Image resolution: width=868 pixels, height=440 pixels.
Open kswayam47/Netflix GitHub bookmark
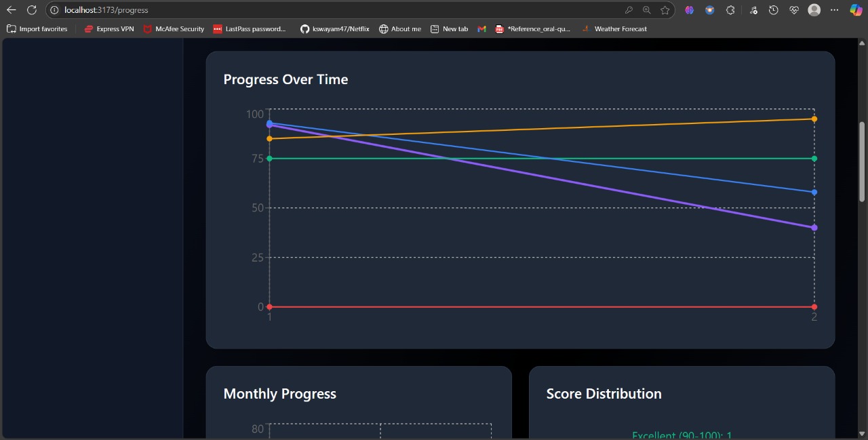click(x=335, y=29)
